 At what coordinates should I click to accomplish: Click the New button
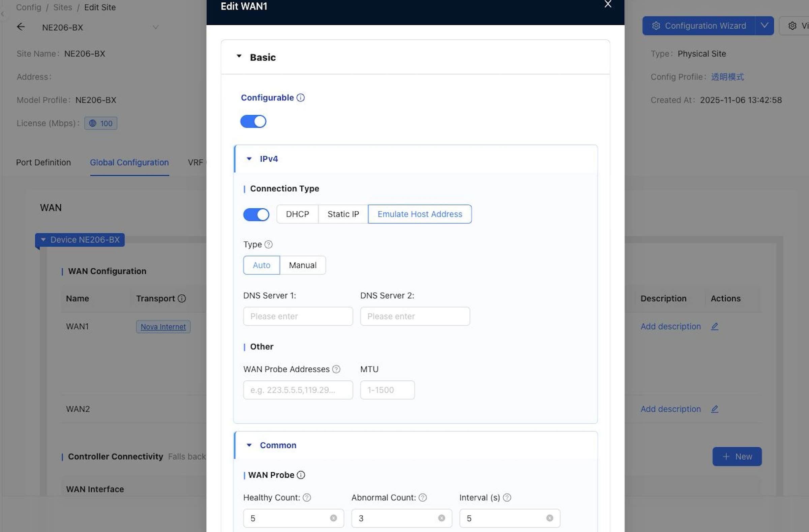[x=737, y=456]
